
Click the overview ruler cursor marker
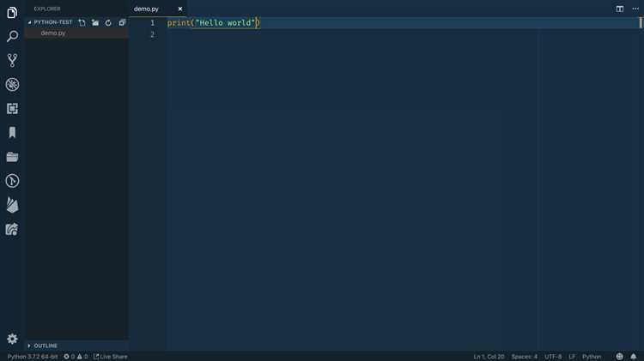pos(641,22)
